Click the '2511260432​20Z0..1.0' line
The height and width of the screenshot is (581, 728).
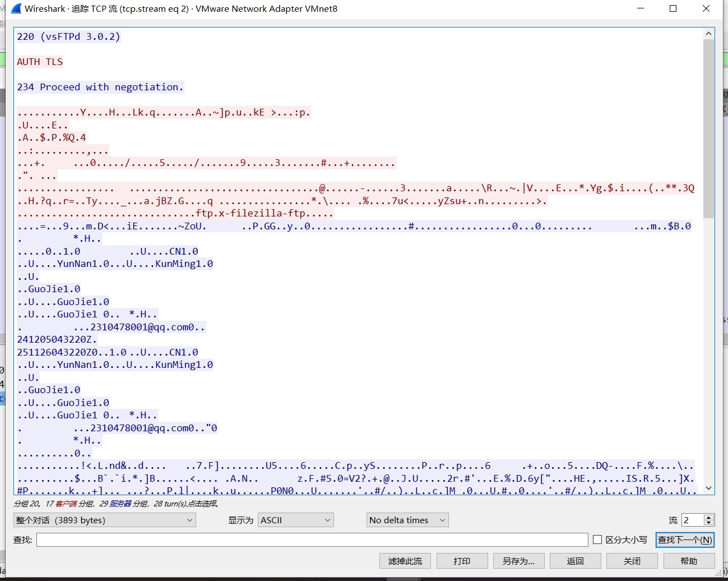coord(108,352)
